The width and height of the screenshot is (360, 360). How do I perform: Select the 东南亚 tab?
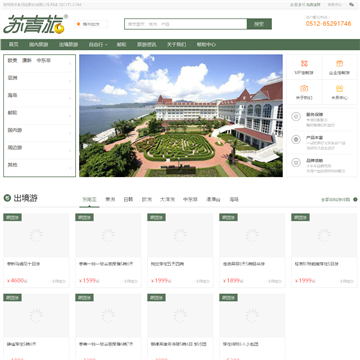(89, 200)
